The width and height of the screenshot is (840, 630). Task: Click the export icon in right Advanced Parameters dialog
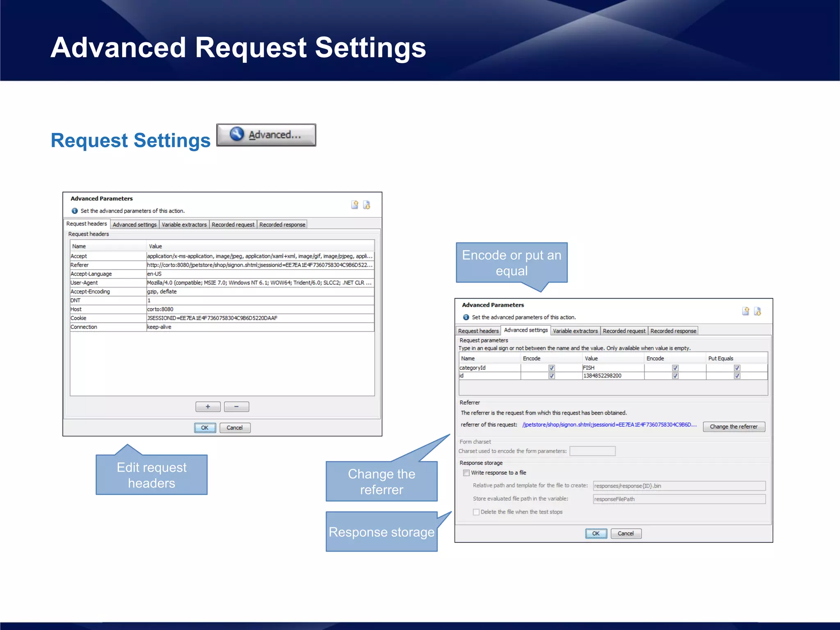tap(758, 311)
